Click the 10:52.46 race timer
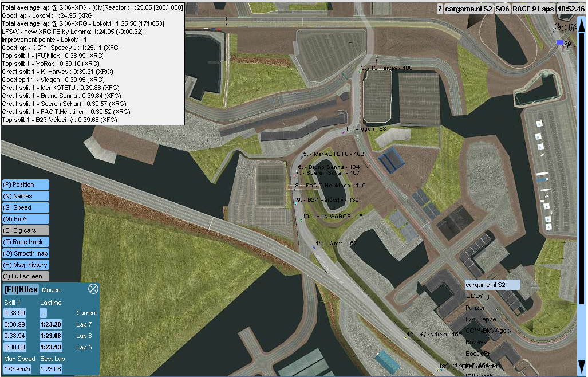588x377 pixels. point(571,9)
